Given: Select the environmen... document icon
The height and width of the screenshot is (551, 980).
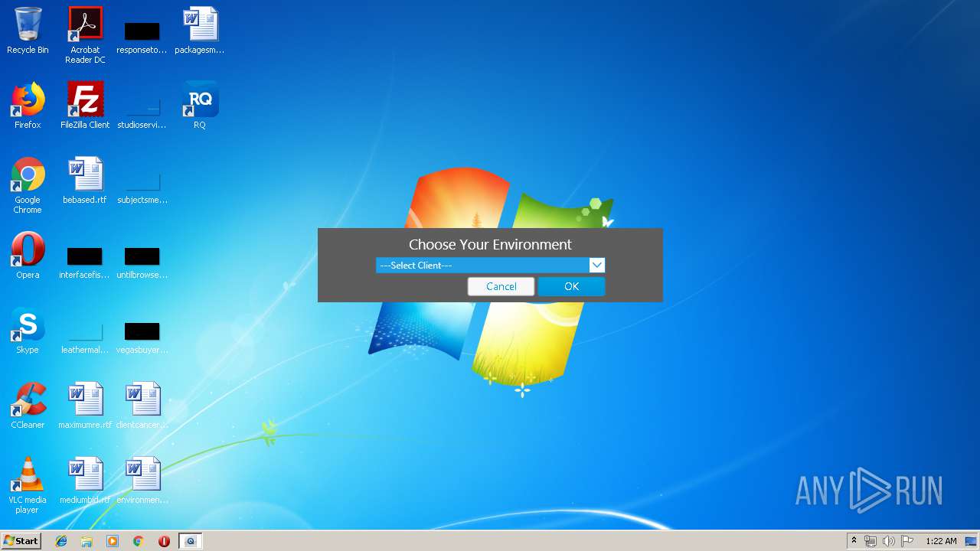Looking at the screenshot, I should (x=142, y=481).
